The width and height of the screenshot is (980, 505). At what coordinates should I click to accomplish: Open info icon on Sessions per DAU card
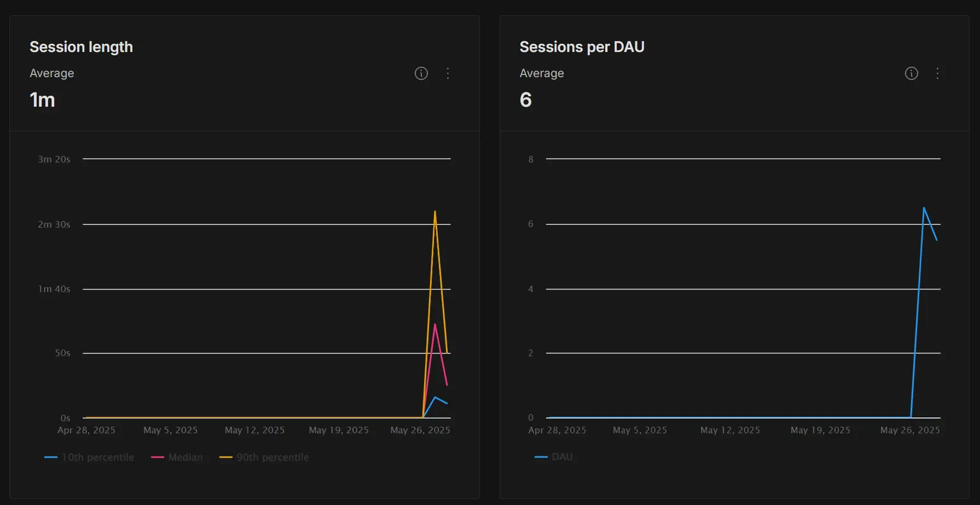[911, 73]
